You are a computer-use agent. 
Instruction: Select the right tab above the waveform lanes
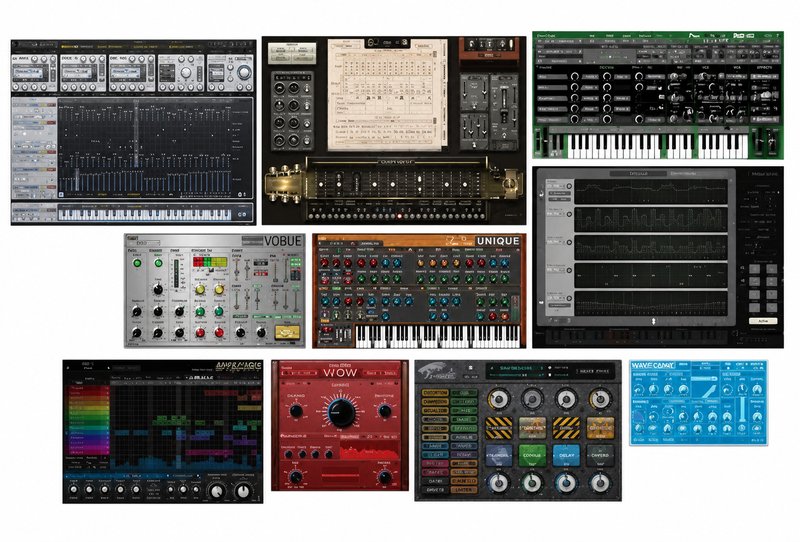684,174
